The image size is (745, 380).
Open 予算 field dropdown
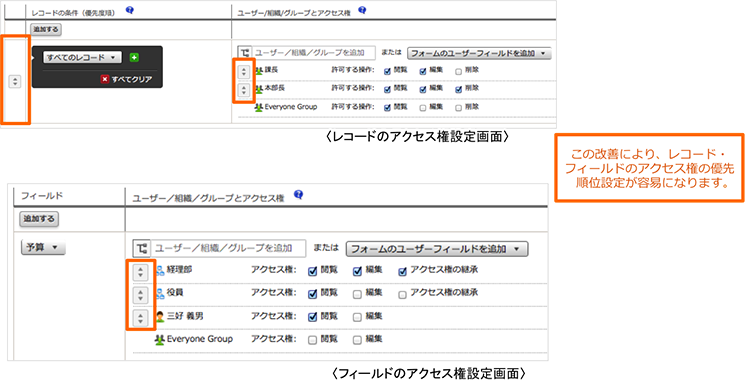click(x=43, y=248)
